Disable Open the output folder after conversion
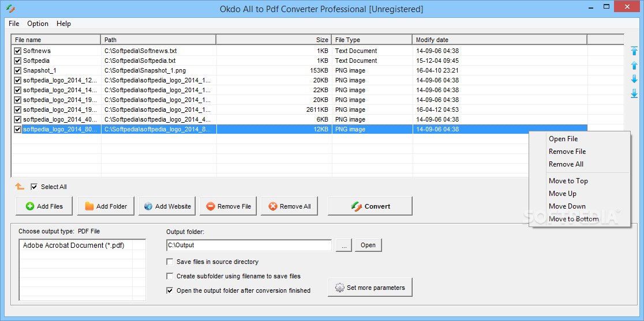Screen dimensions: 644x321 click(x=170, y=290)
